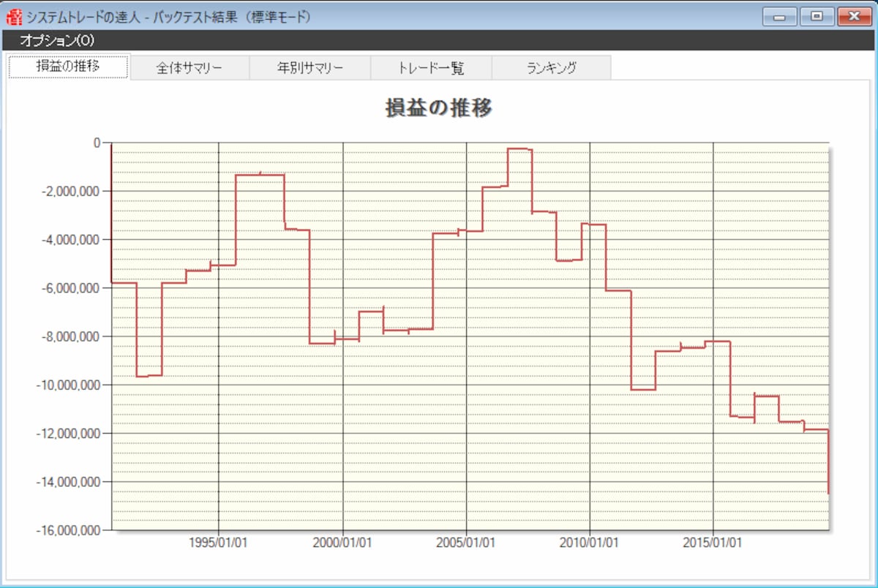This screenshot has height=588, width=878.
Task: Click the -10,000,000 y-axis label
Action: 67,385
